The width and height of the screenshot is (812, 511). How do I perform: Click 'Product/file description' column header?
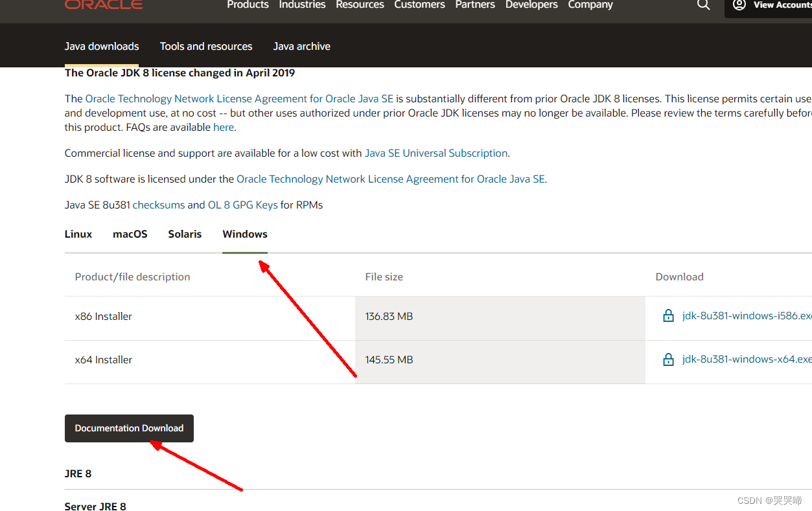[133, 277]
